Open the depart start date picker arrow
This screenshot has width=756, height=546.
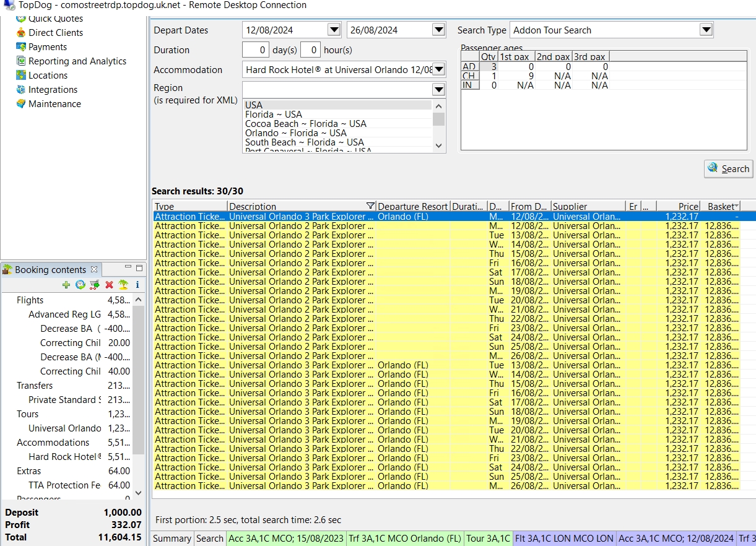pyautogui.click(x=334, y=30)
